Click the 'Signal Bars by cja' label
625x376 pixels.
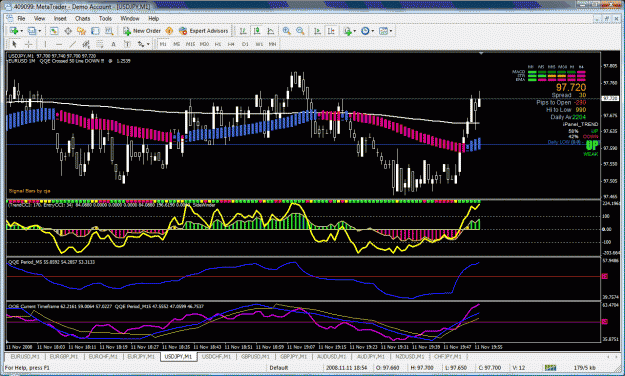tap(29, 191)
